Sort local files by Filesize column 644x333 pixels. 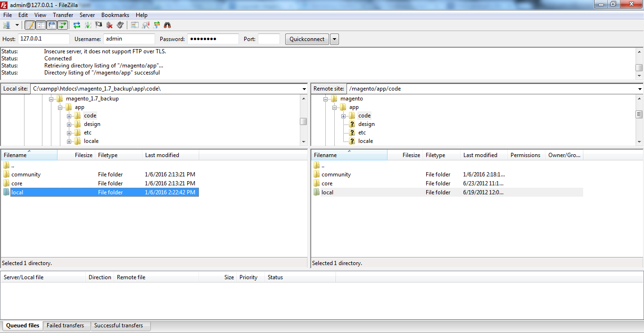pyautogui.click(x=76, y=155)
